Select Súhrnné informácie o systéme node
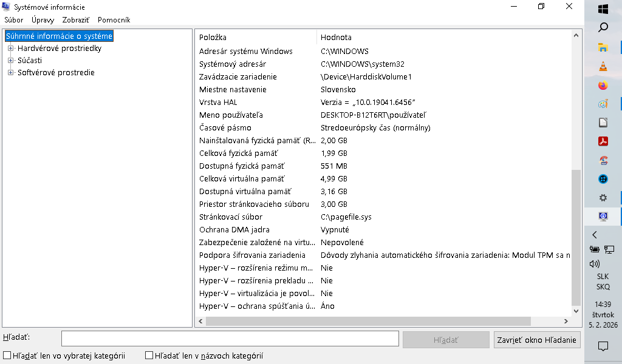622x364 pixels. (59, 36)
